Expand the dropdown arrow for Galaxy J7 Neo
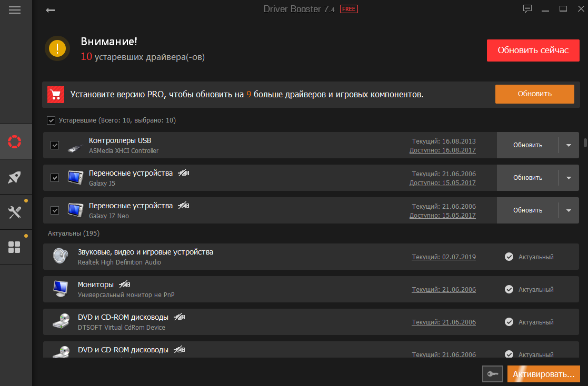Image resolution: width=588 pixels, height=386 pixels. point(569,210)
